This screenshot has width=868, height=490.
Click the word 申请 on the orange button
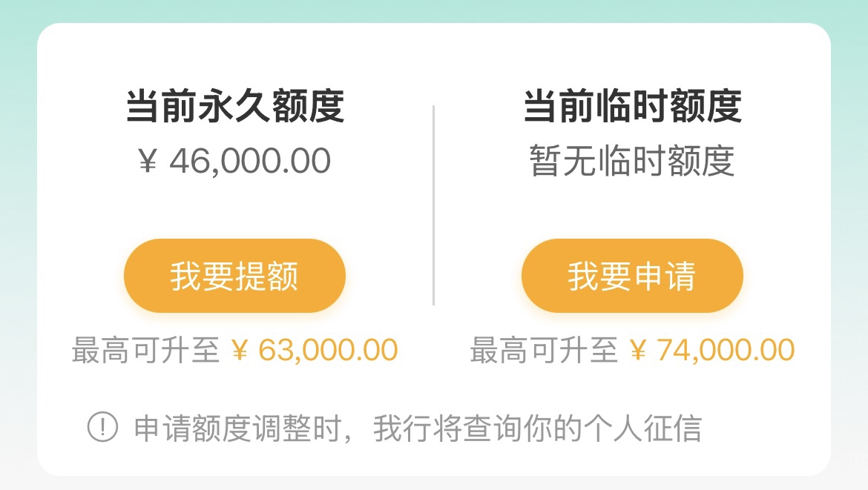pos(664,276)
